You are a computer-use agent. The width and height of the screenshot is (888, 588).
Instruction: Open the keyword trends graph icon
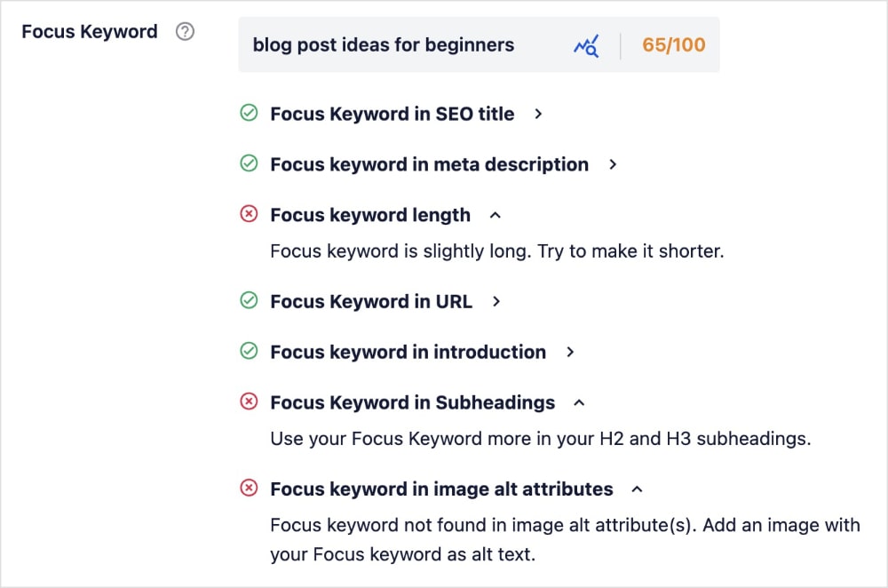tap(585, 44)
